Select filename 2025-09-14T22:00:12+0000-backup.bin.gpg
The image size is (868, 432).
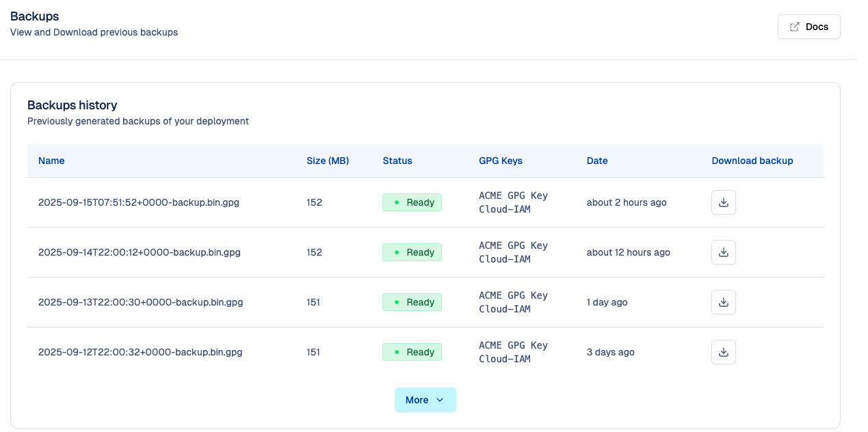coord(140,252)
